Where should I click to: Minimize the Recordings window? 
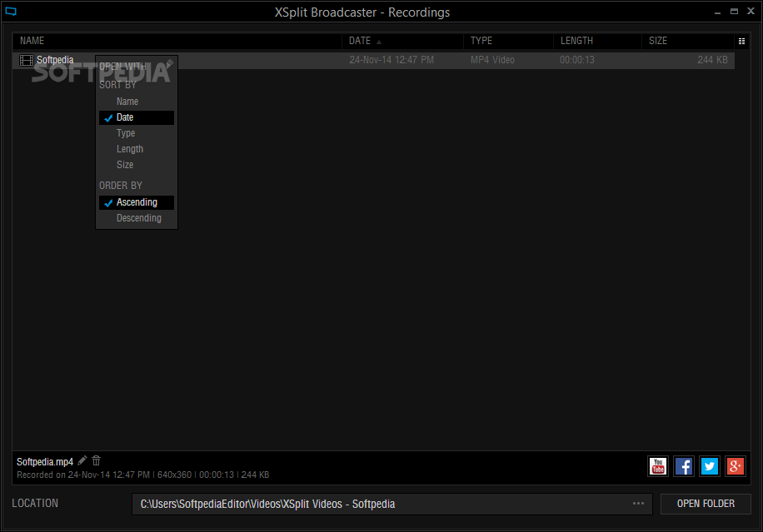click(717, 12)
